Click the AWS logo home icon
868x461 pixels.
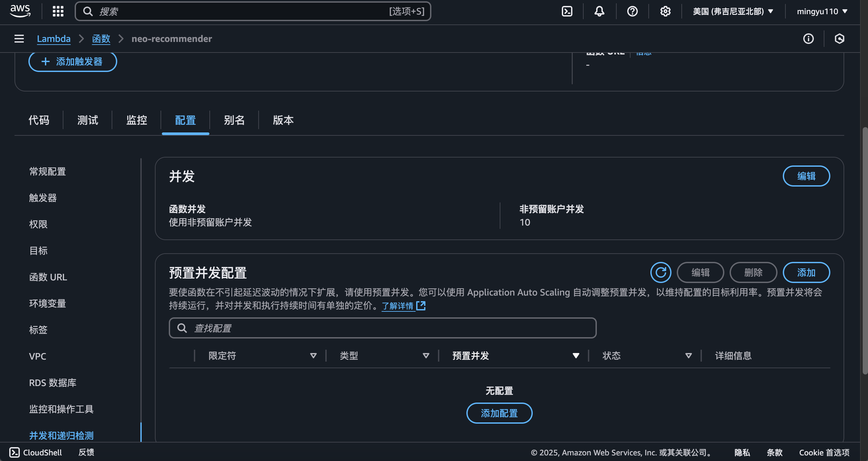coord(20,11)
